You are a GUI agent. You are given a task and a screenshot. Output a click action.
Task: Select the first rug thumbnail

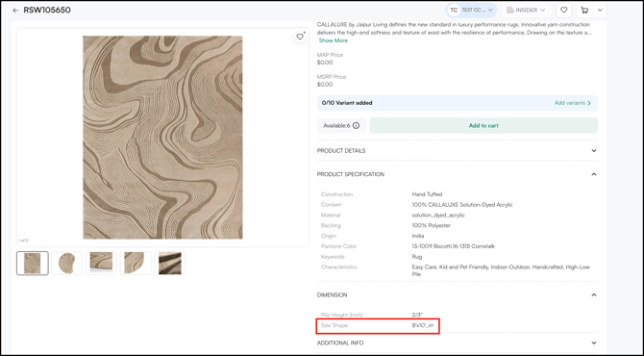point(33,263)
